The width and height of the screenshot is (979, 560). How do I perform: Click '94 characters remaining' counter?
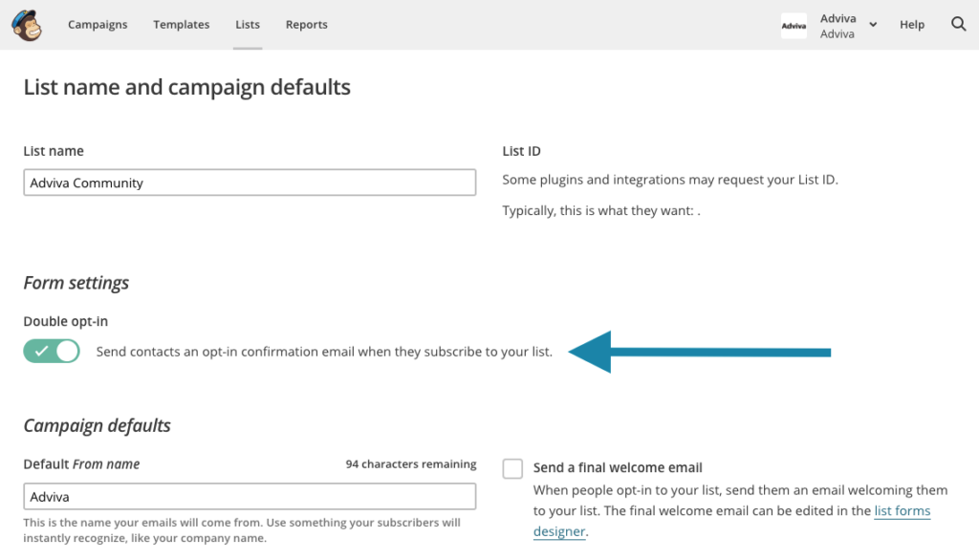pos(411,463)
